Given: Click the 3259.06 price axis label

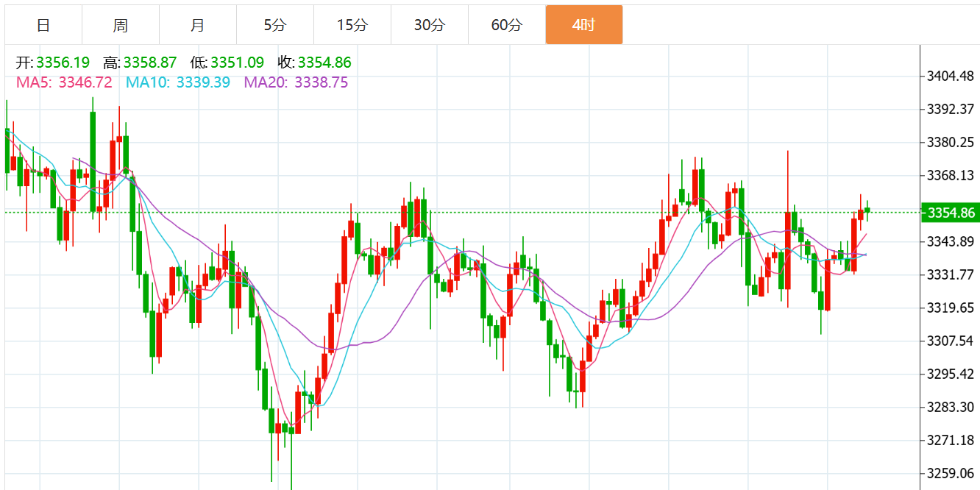Looking at the screenshot, I should (951, 474).
